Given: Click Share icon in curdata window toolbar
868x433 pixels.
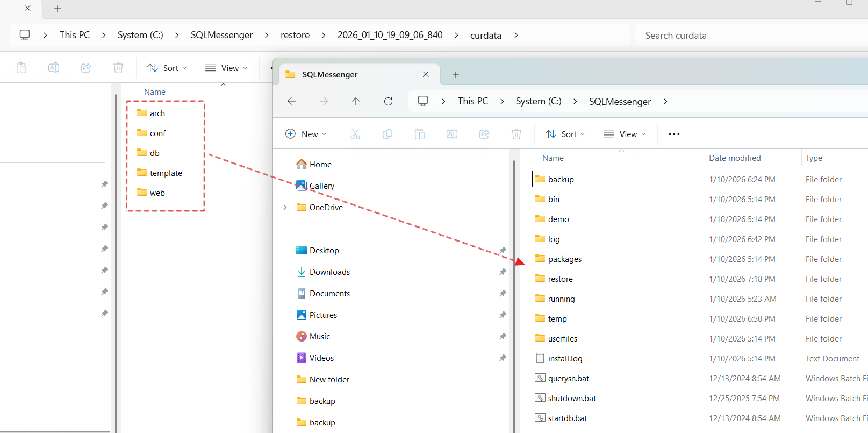Looking at the screenshot, I should pos(86,68).
